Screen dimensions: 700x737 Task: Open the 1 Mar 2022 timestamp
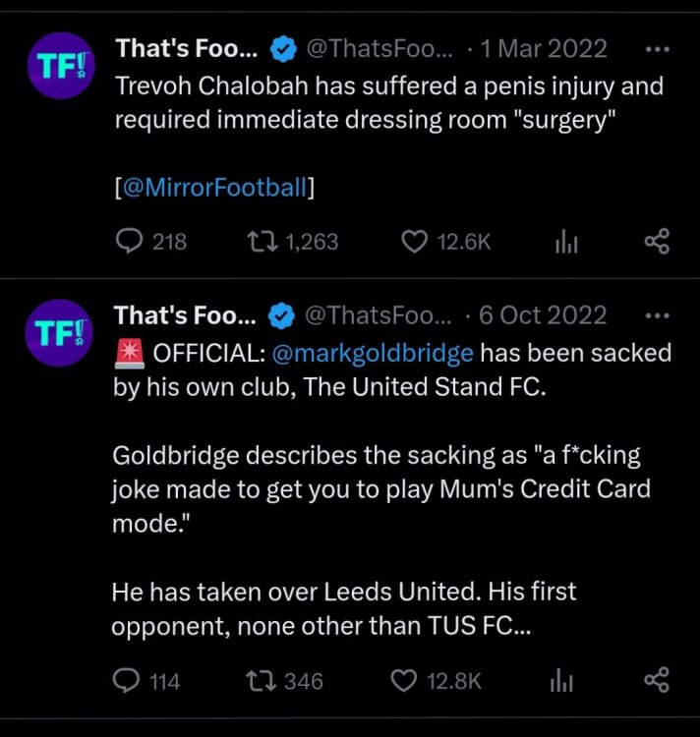(x=544, y=48)
